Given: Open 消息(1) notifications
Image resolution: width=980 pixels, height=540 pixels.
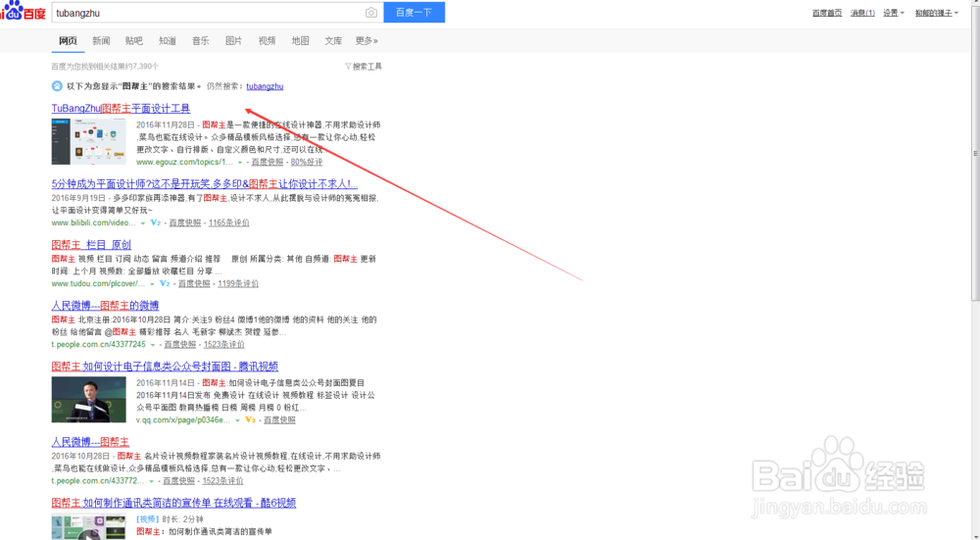Looking at the screenshot, I should tap(862, 13).
